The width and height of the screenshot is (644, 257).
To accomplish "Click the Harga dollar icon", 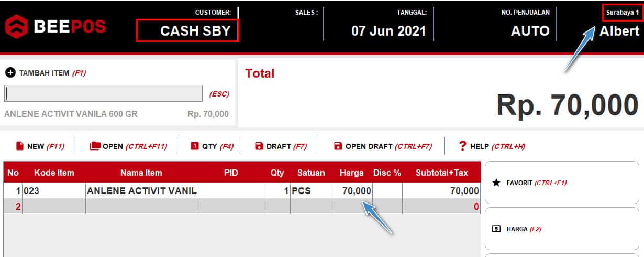I will pyautogui.click(x=496, y=229).
